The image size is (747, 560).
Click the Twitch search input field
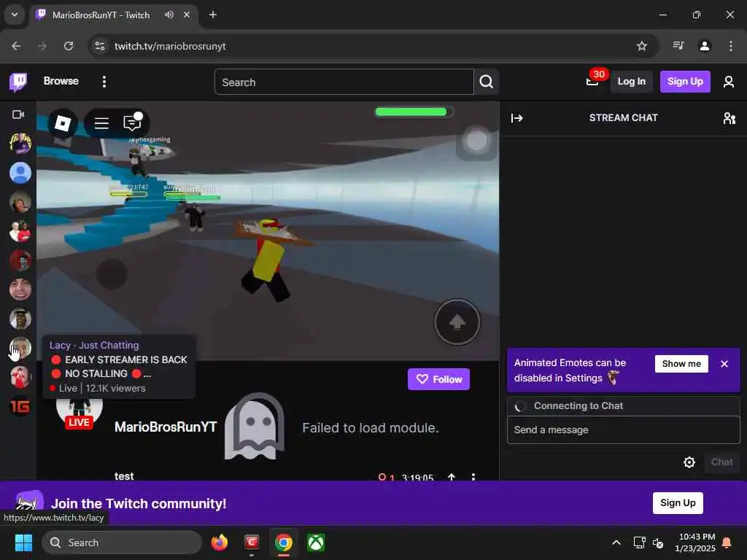tap(344, 82)
